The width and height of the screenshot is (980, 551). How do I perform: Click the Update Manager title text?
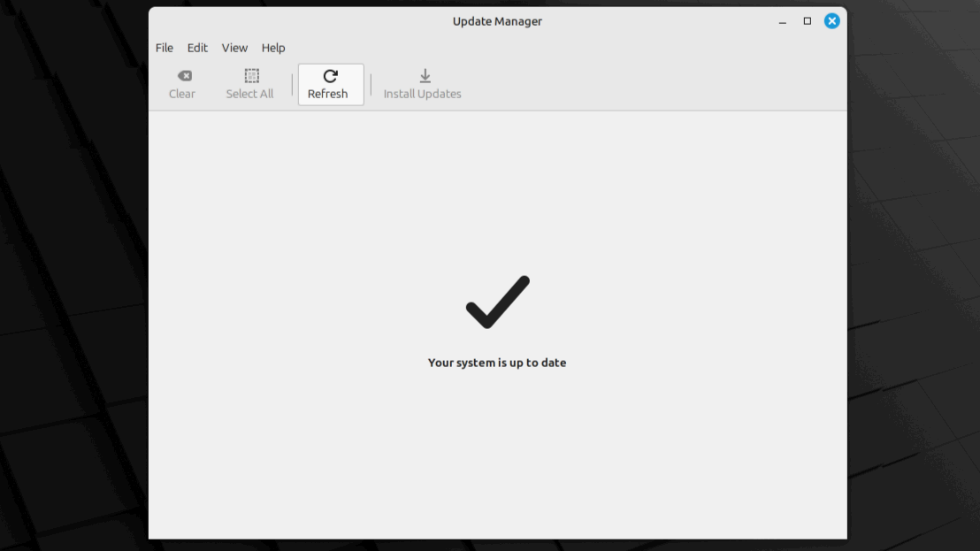(497, 21)
